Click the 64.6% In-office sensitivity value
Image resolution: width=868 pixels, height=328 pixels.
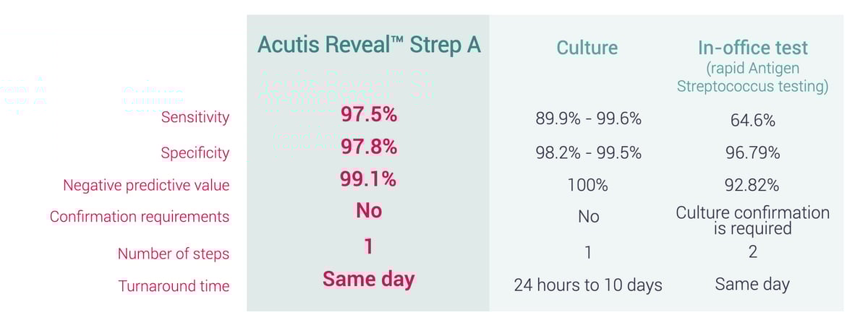(752, 121)
